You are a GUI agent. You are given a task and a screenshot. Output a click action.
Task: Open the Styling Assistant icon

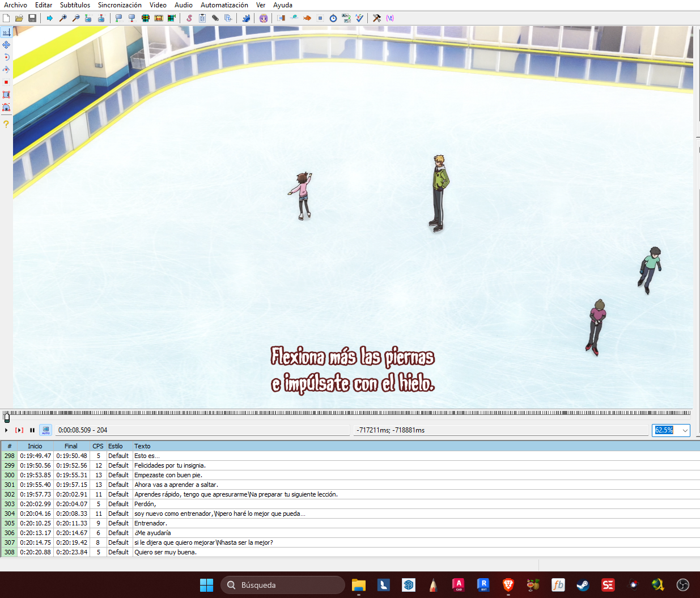[294, 18]
